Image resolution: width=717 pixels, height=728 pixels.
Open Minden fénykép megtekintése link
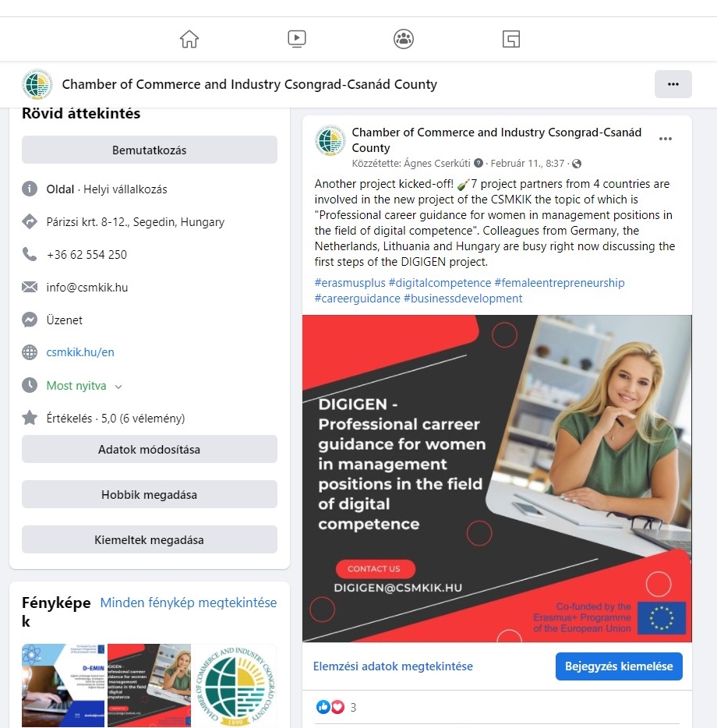189,603
